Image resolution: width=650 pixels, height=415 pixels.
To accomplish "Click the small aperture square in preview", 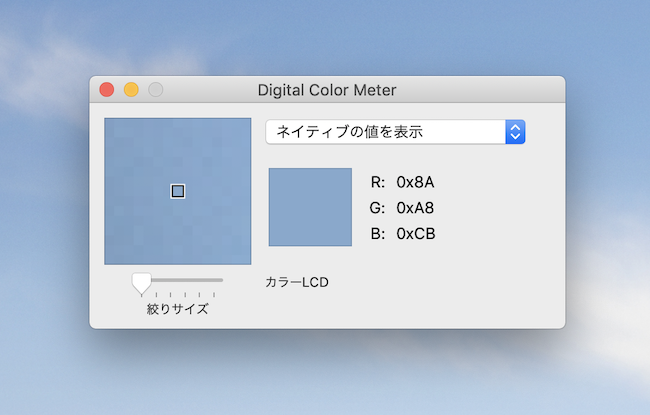I will 178,191.
